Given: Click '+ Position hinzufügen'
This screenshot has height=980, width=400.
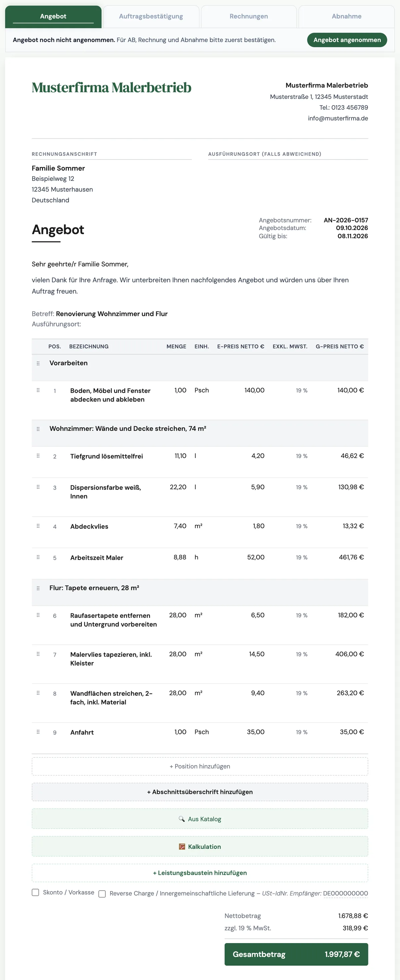Looking at the screenshot, I should click(x=200, y=766).
